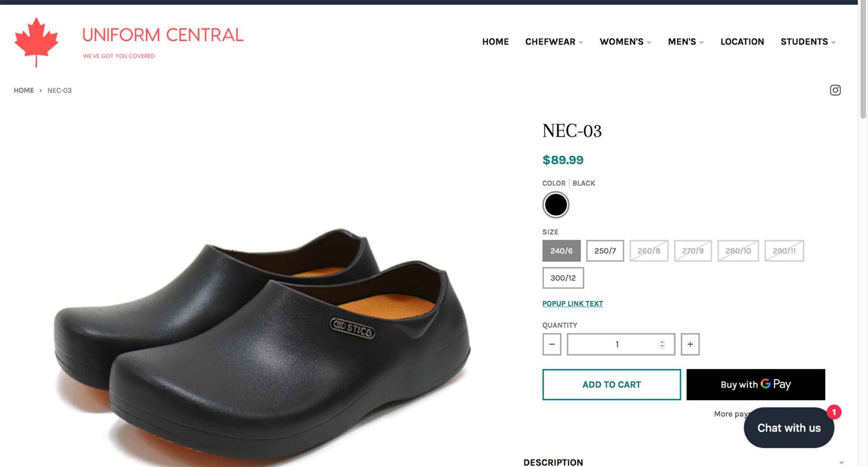Open the Popup Link Text link

(x=572, y=304)
